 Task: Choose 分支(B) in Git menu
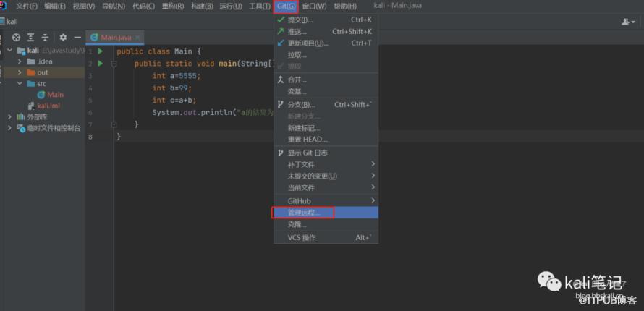(x=326, y=105)
